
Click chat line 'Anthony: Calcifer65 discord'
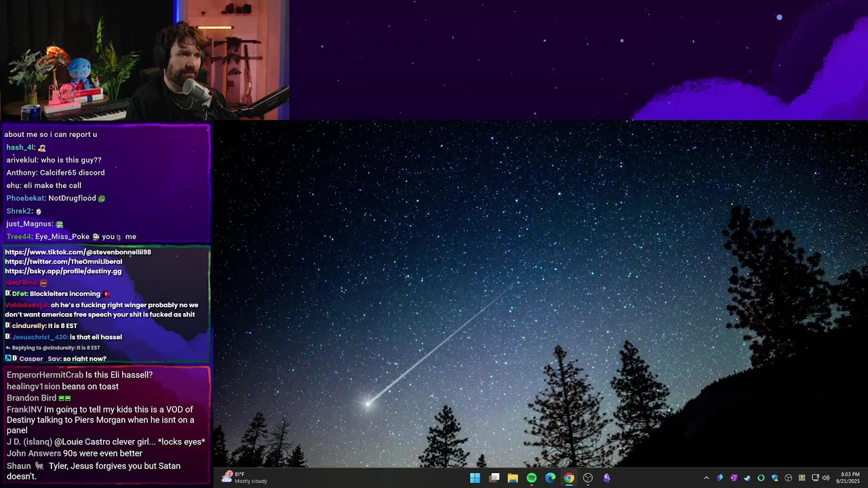coord(56,173)
